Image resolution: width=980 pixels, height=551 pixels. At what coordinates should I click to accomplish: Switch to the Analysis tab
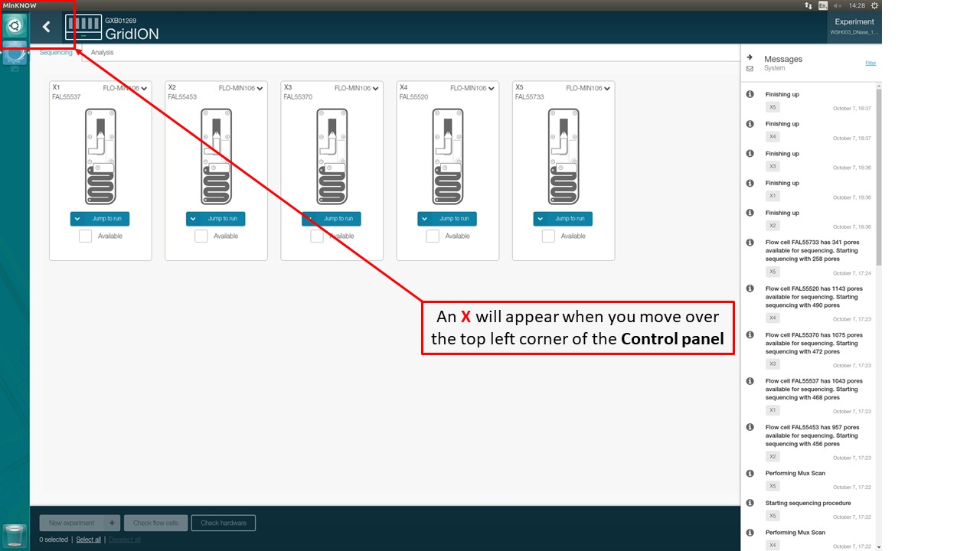(x=102, y=52)
